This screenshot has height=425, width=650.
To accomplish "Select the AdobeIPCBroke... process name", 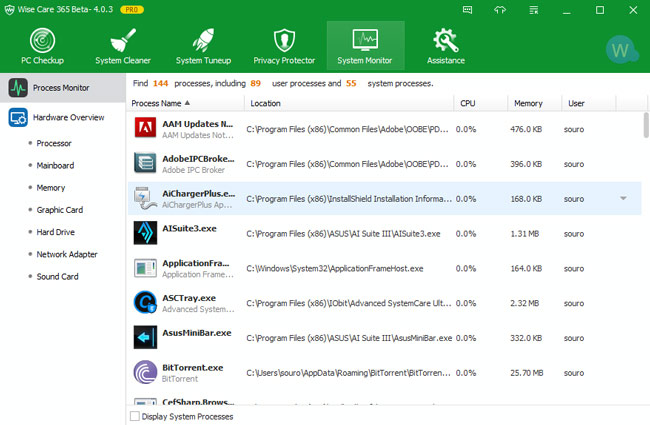I will pyautogui.click(x=198, y=159).
